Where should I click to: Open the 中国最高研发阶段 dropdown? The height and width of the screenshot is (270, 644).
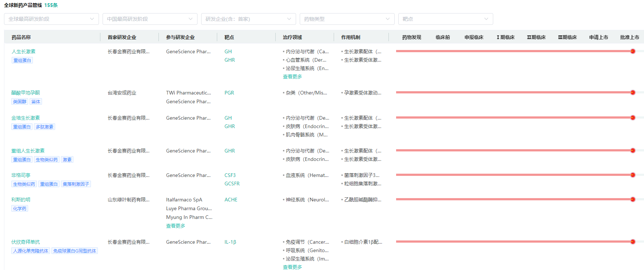point(150,19)
